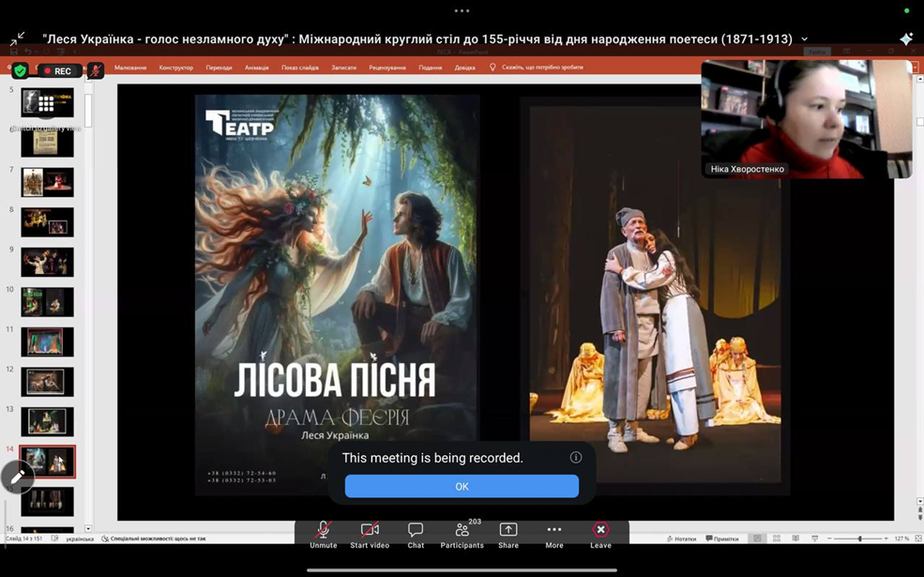The height and width of the screenshot is (577, 924).
Task: Click the green shield encryption icon
Action: [x=20, y=70]
